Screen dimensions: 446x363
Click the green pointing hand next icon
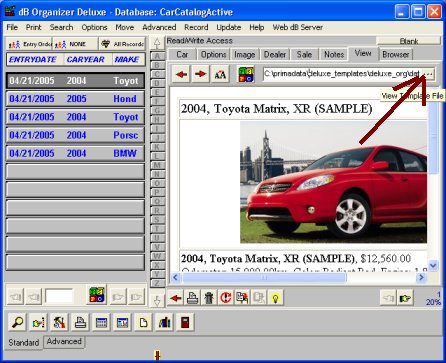405,298
